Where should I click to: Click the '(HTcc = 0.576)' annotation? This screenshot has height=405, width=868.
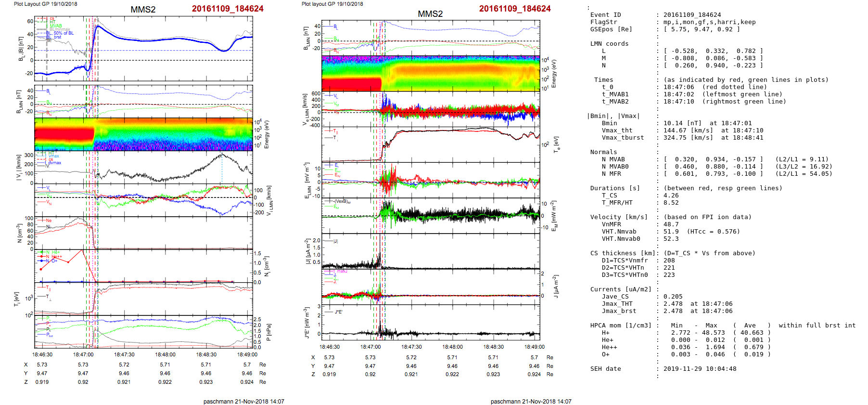[713, 232]
